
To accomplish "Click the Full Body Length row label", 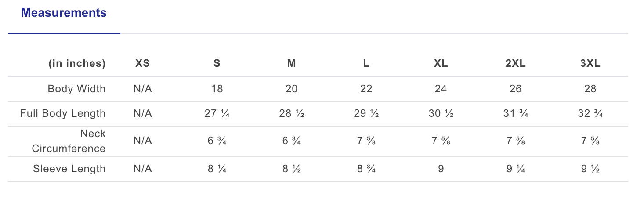I will 63,113.
